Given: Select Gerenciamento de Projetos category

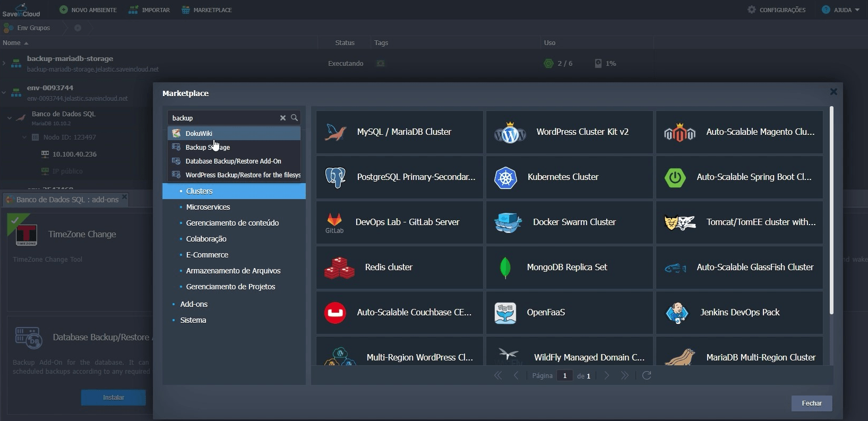Looking at the screenshot, I should click(x=230, y=287).
